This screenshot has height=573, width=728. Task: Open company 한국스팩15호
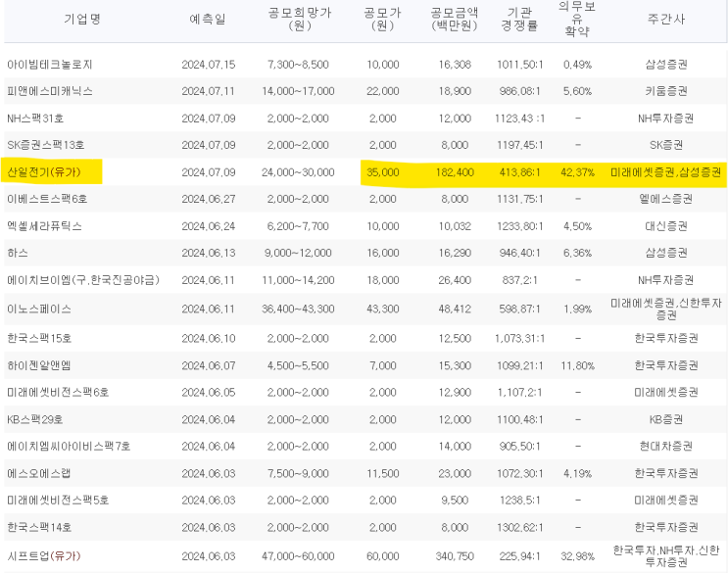(39, 338)
